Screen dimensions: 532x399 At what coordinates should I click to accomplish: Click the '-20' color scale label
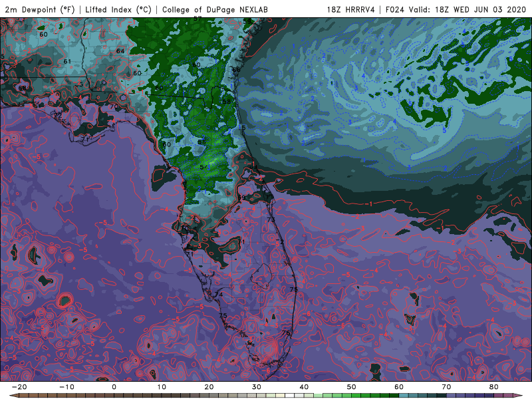click(19, 387)
